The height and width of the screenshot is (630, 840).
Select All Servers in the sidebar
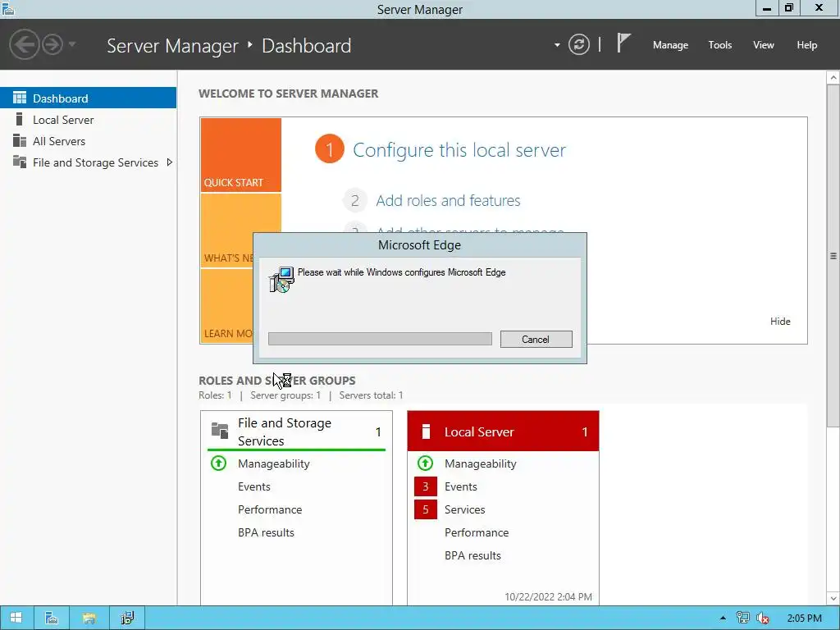click(88, 141)
